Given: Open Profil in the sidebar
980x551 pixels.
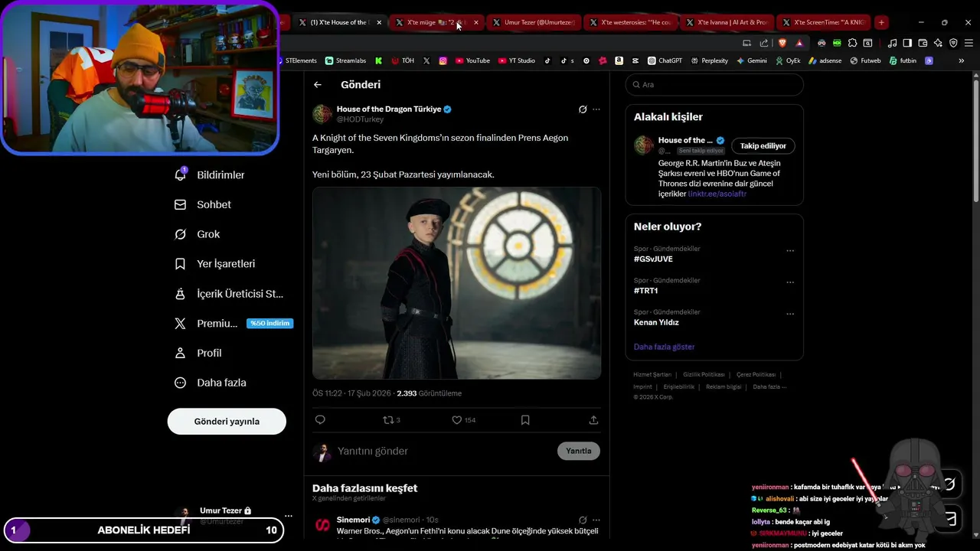Looking at the screenshot, I should (198, 353).
